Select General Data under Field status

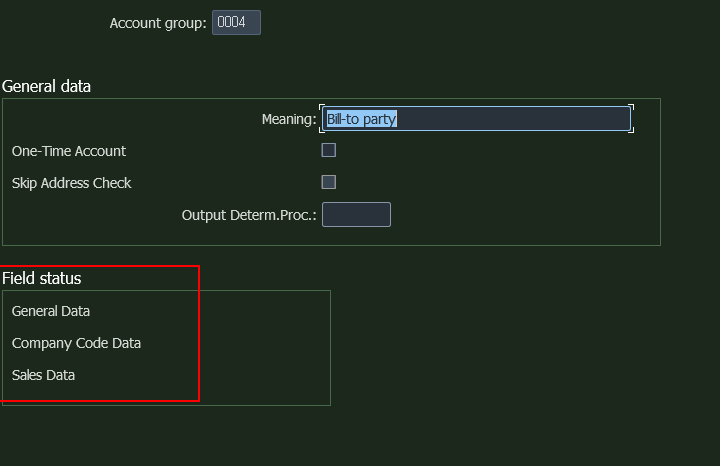click(x=51, y=311)
